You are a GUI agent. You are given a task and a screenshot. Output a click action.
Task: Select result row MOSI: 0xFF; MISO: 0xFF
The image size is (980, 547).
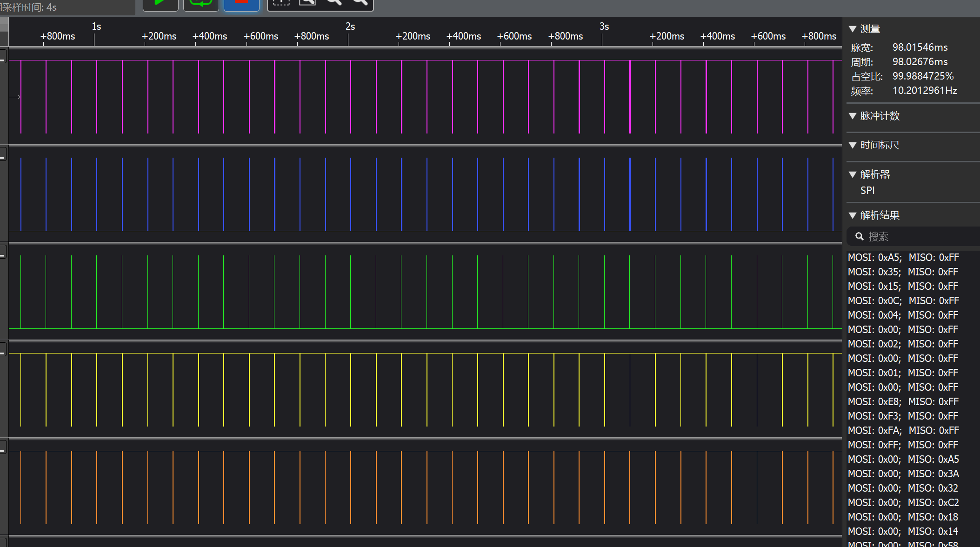pos(903,445)
